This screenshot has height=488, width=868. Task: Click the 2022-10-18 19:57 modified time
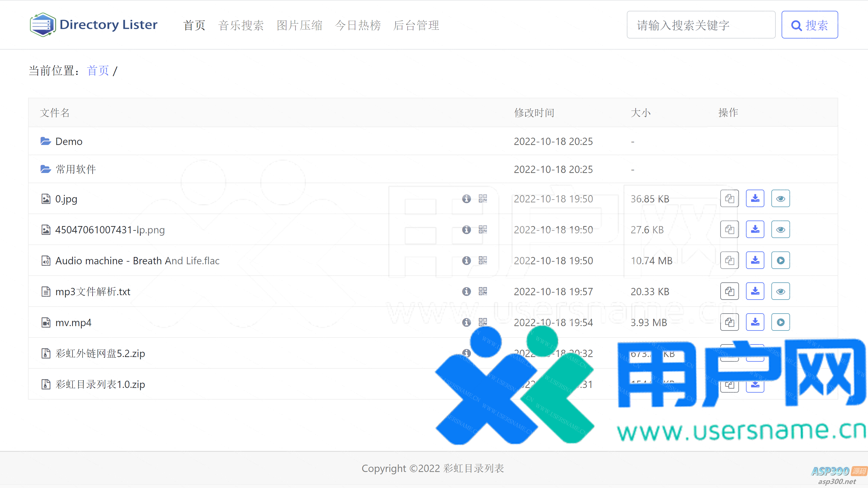[x=553, y=292]
